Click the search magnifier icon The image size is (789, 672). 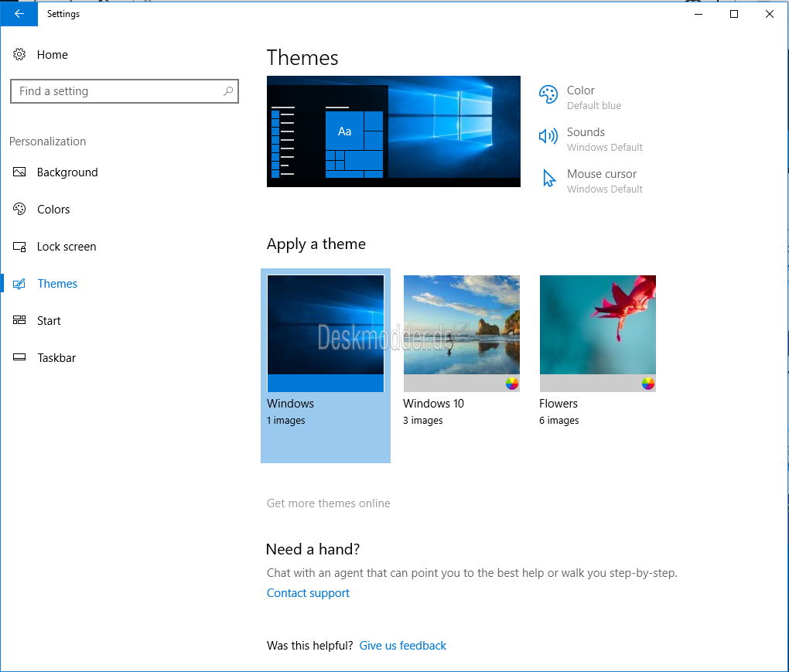coord(228,91)
